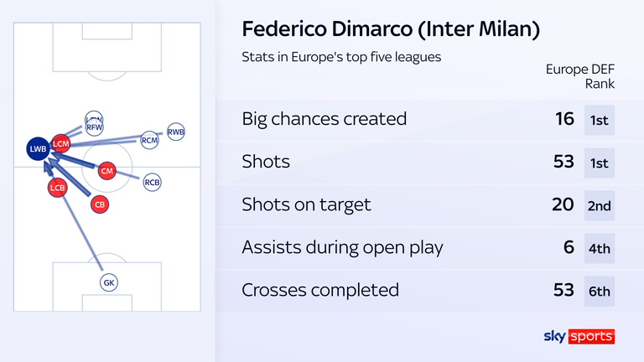Screen dimensions: 644x362
Task: Click the RCB player circle
Action: point(152,182)
